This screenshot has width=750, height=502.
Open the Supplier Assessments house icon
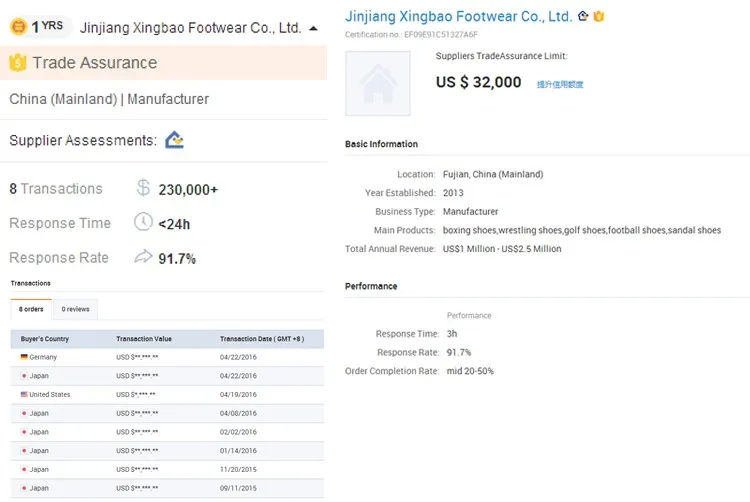pos(174,140)
